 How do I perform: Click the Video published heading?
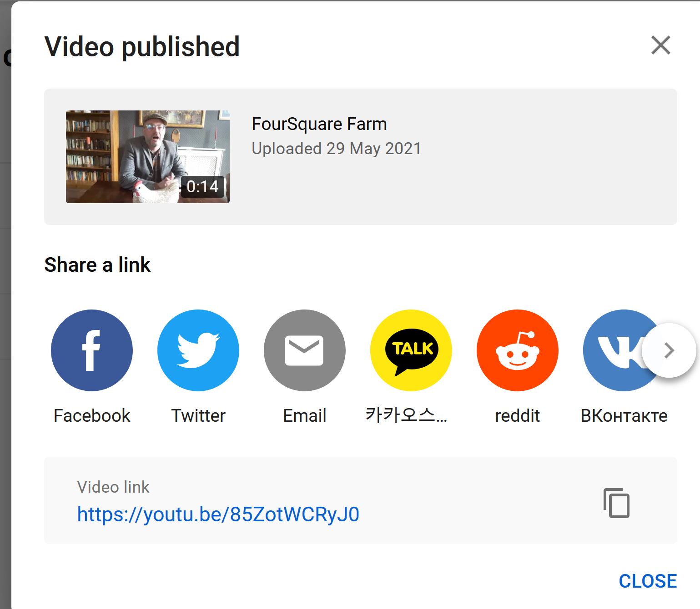[x=142, y=47]
